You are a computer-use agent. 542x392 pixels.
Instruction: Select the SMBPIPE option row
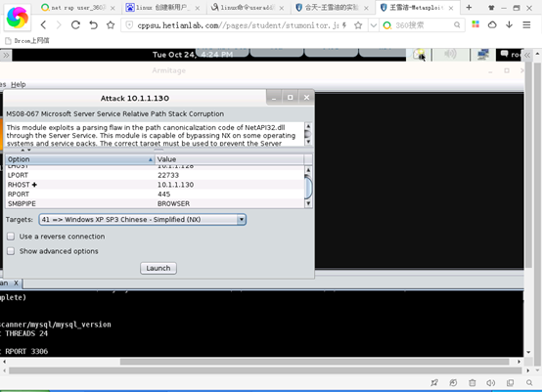(x=155, y=203)
